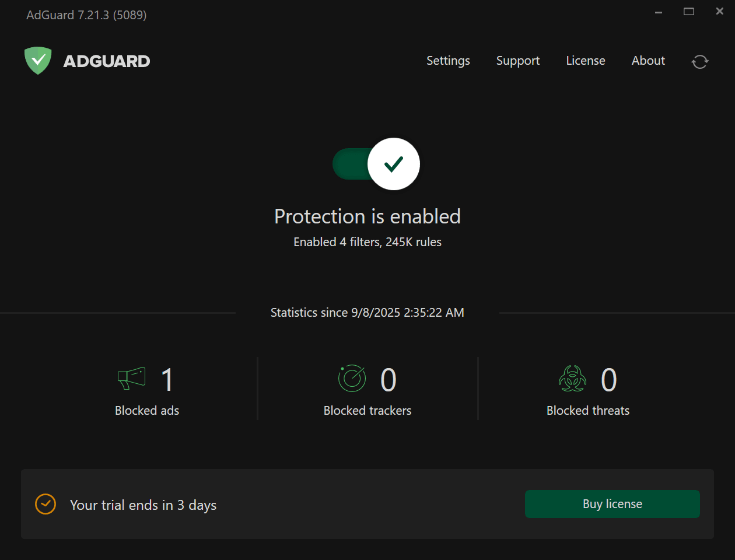Click the Blocked trackers label
Viewport: 735px width, 560px height.
coord(367,411)
